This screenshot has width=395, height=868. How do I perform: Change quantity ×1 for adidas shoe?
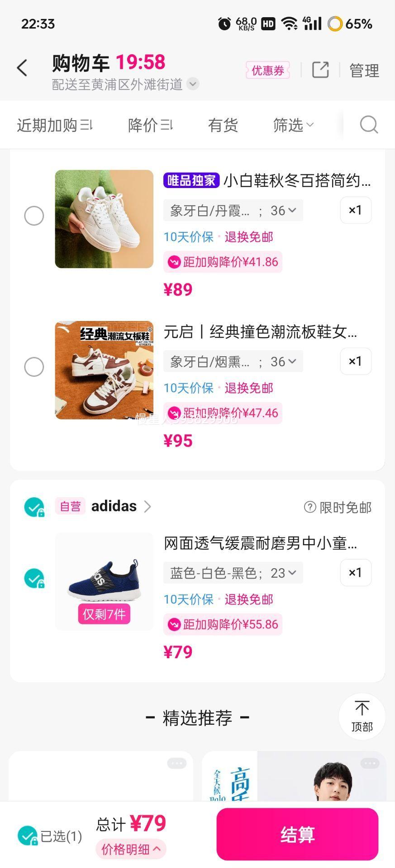356,573
